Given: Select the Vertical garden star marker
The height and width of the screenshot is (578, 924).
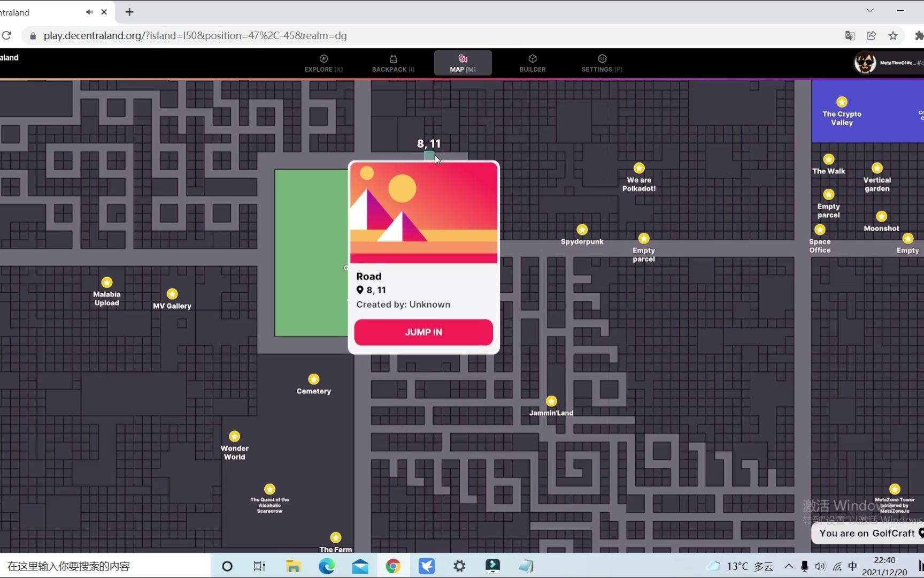Looking at the screenshot, I should point(877,168).
